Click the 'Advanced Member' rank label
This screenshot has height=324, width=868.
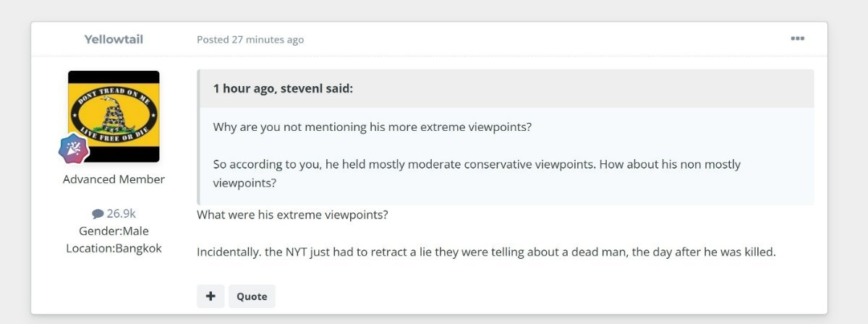(114, 179)
